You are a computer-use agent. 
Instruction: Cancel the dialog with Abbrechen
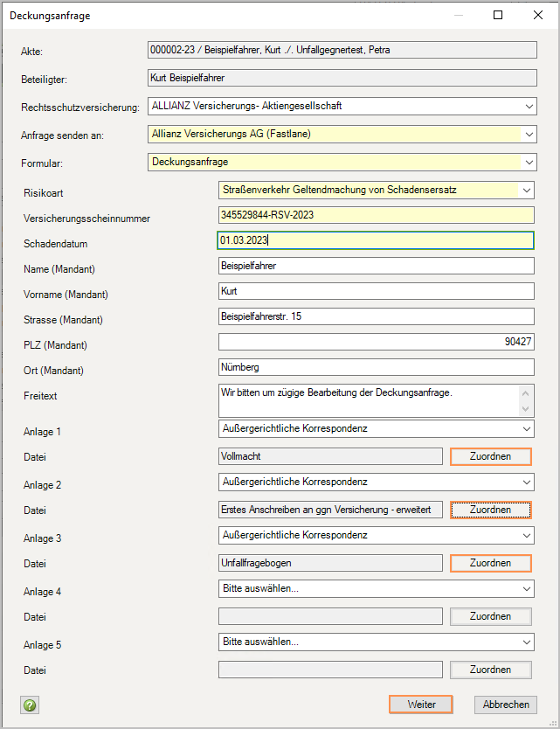pos(506,705)
